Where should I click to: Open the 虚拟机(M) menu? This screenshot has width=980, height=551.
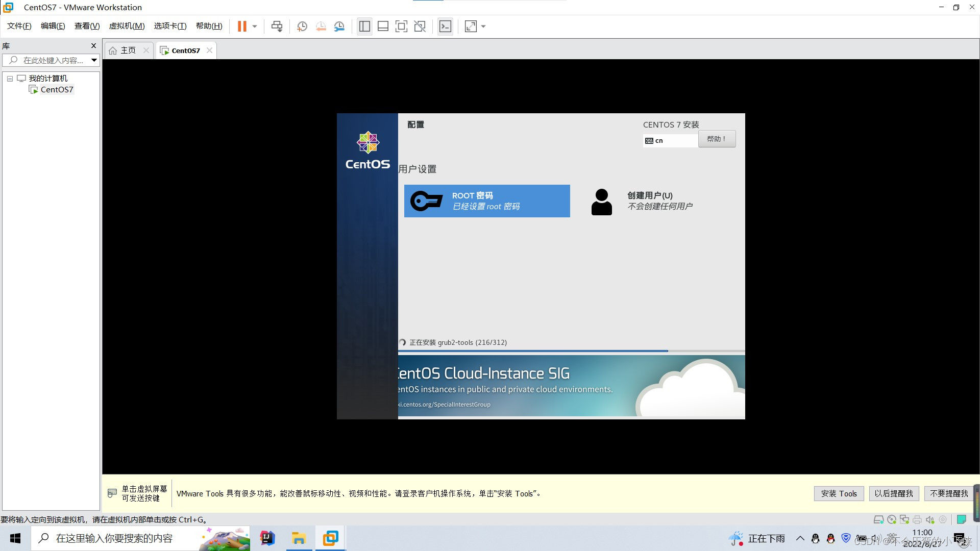(127, 26)
